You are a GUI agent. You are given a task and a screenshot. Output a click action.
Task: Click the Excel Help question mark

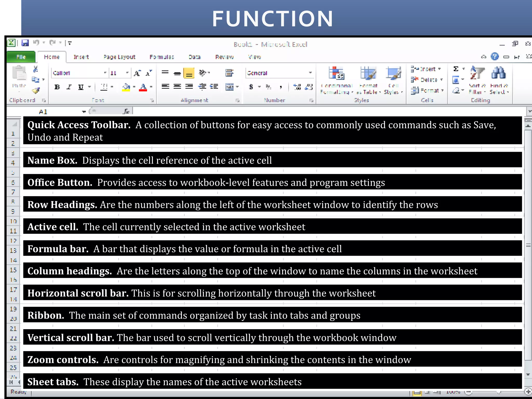pyautogui.click(x=495, y=56)
